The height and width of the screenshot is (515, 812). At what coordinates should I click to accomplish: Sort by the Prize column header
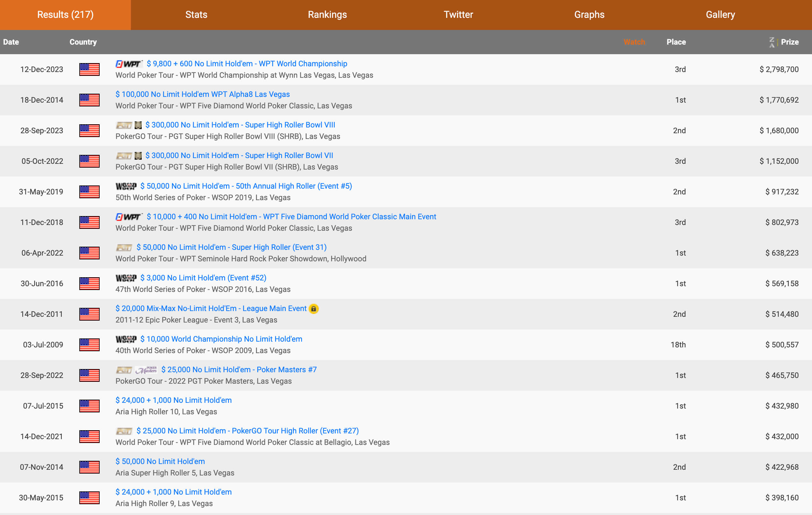point(789,42)
